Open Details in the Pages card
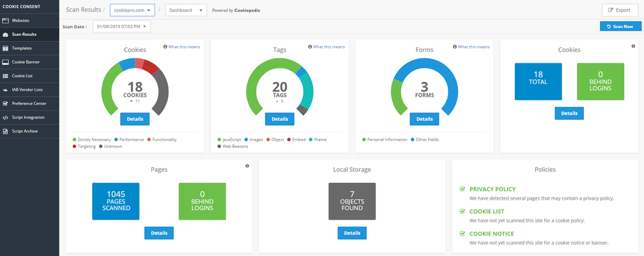This screenshot has height=256, width=644. coord(159,233)
